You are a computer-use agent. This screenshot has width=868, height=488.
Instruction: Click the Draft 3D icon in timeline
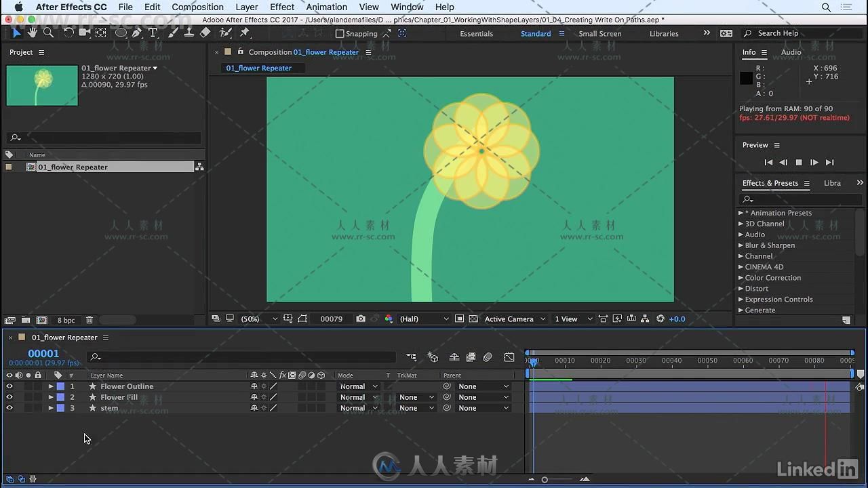coord(433,357)
